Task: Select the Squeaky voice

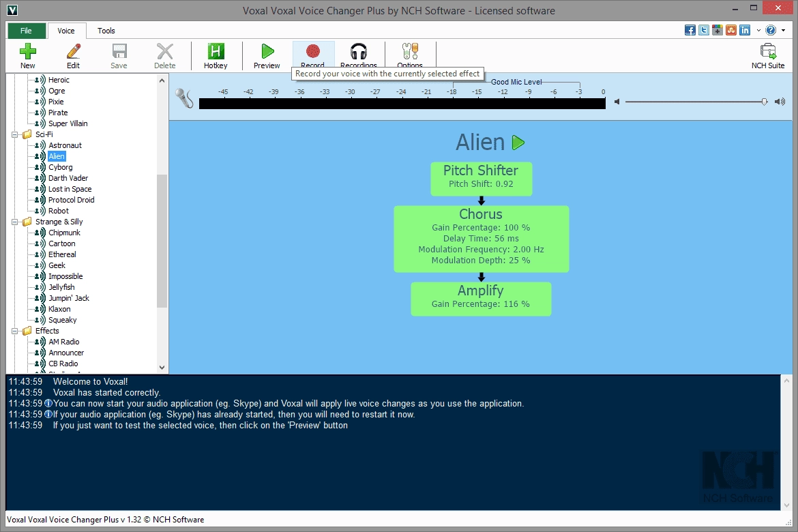Action: [63, 320]
